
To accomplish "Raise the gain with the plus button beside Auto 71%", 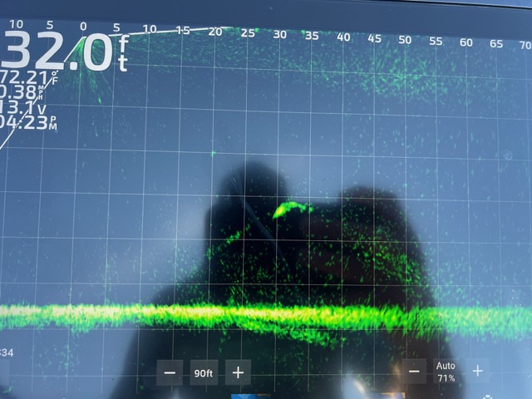I will click(x=477, y=371).
